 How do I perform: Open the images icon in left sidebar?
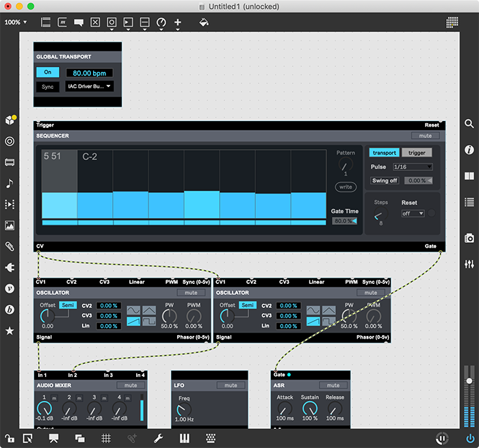(x=10, y=226)
